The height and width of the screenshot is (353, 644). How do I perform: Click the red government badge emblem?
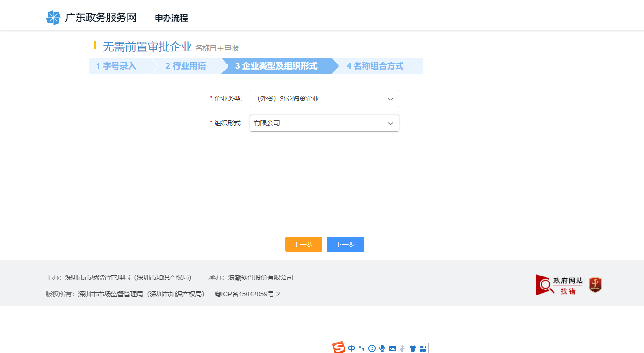[595, 284]
